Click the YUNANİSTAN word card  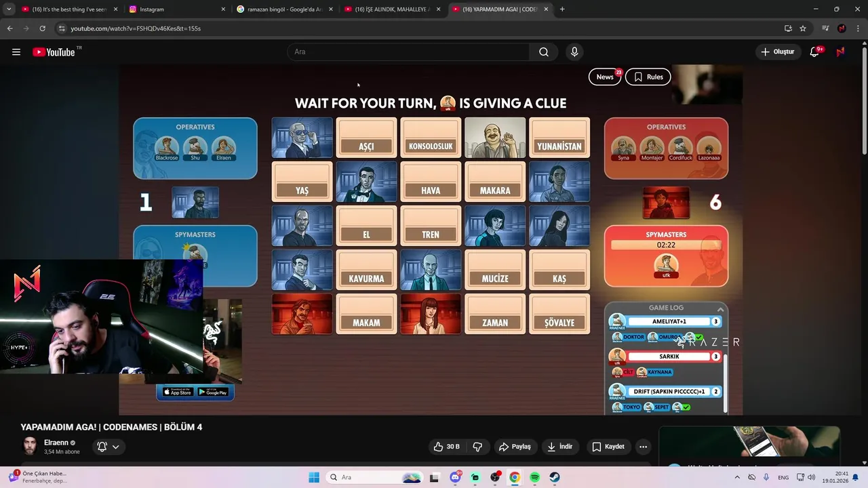[x=559, y=138]
